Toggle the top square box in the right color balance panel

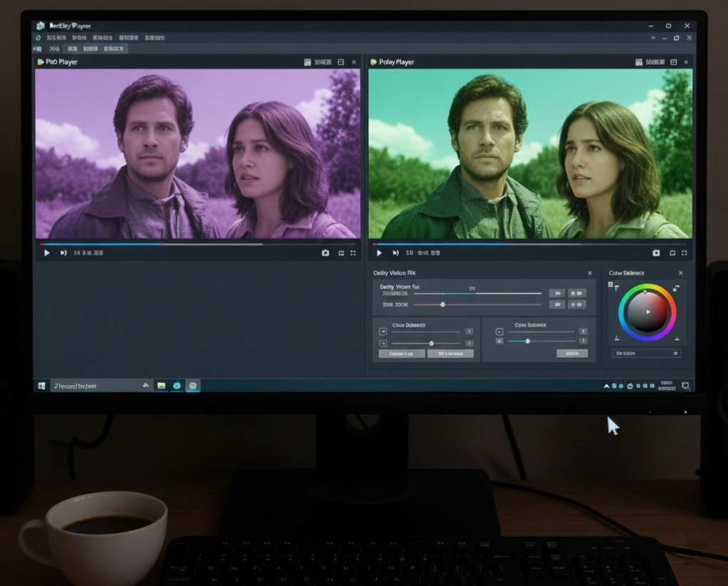point(499,331)
